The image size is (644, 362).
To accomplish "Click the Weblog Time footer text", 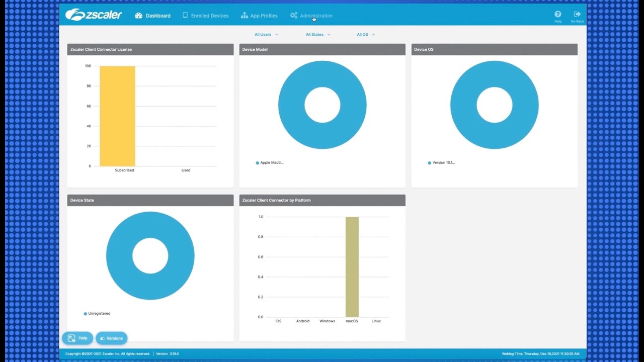I will [x=540, y=354].
